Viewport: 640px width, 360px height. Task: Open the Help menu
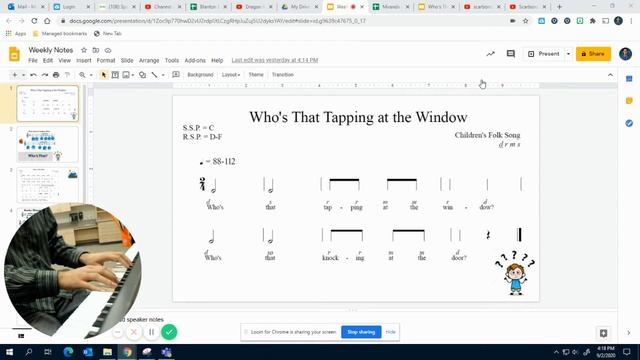(217, 60)
